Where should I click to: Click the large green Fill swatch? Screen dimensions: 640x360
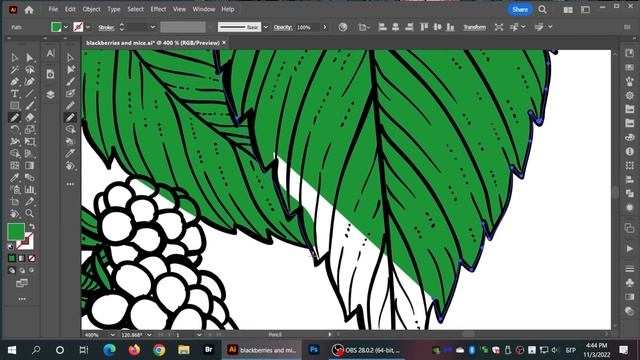click(16, 232)
